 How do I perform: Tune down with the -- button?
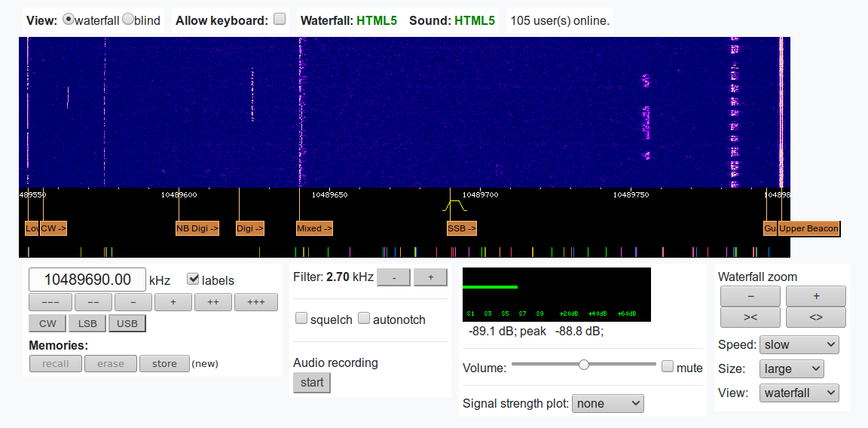click(x=93, y=302)
